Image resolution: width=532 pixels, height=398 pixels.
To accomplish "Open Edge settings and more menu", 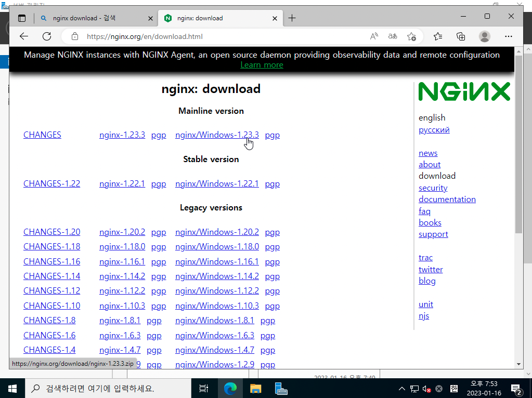I will point(508,36).
